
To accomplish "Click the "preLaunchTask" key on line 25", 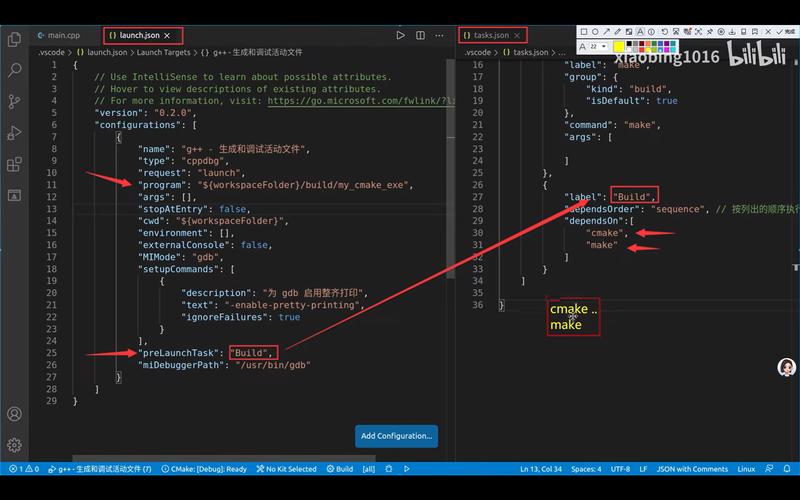I will tap(178, 353).
